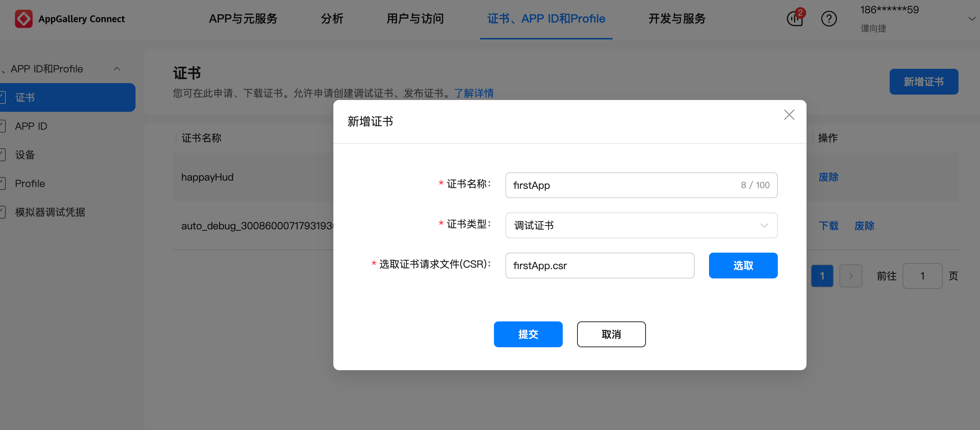The height and width of the screenshot is (430, 980).
Task: Open the 证书类型 dropdown
Action: [641, 225]
